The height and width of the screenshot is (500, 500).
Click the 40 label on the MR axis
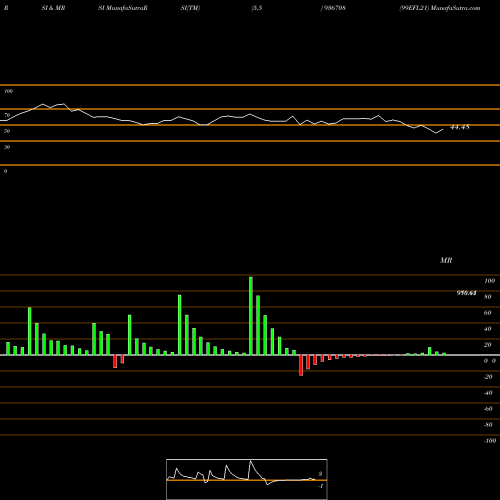[488, 329]
